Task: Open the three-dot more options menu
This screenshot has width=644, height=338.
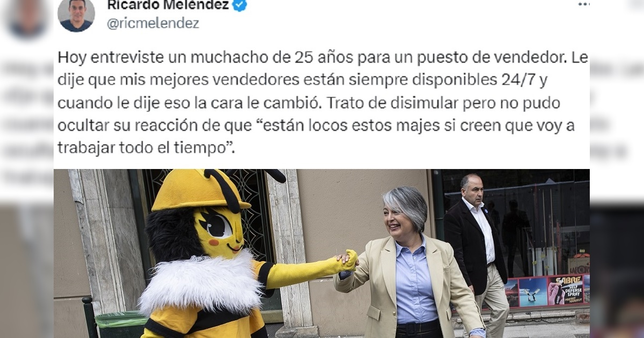Action: coord(583,4)
